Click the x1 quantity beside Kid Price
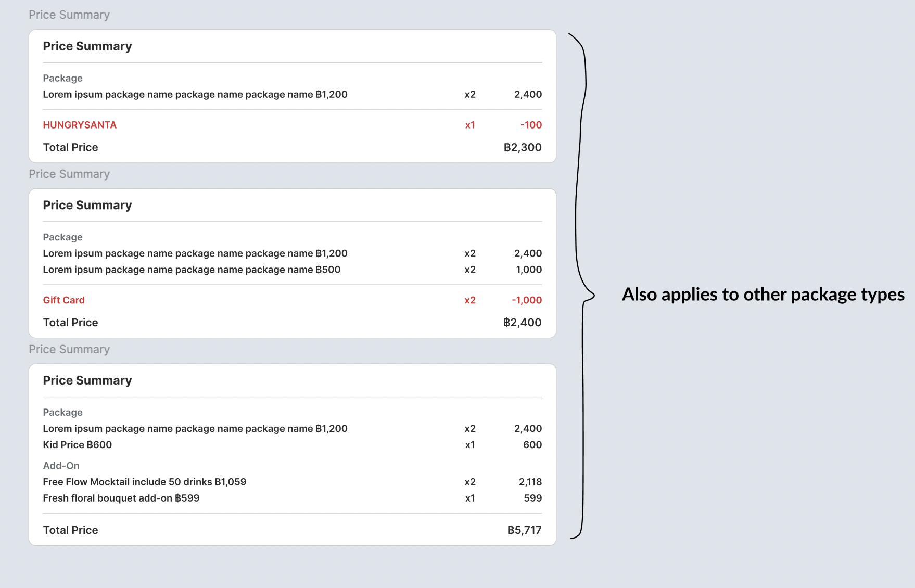Image resolution: width=915 pixels, height=588 pixels. pyautogui.click(x=470, y=445)
